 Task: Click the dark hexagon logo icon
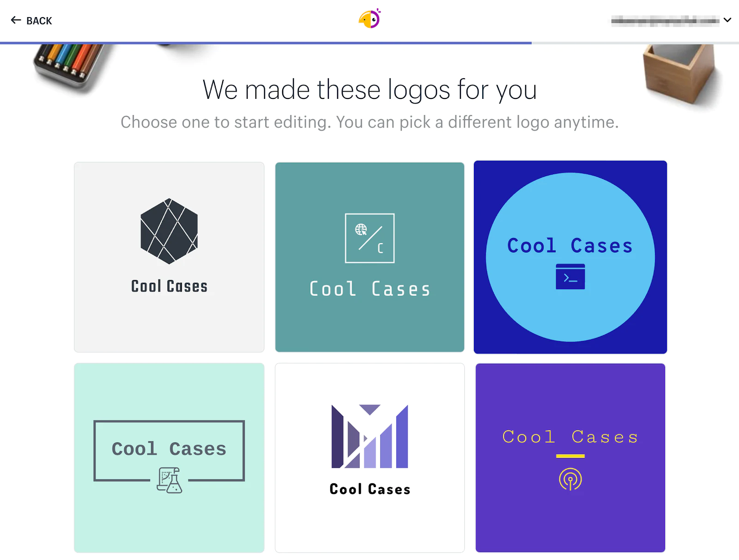click(x=169, y=231)
